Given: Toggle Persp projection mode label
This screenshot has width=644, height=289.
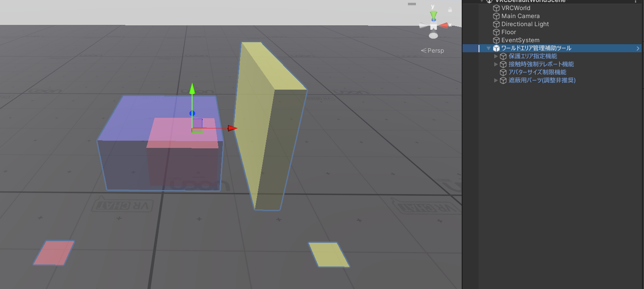Looking at the screenshot, I should [432, 51].
